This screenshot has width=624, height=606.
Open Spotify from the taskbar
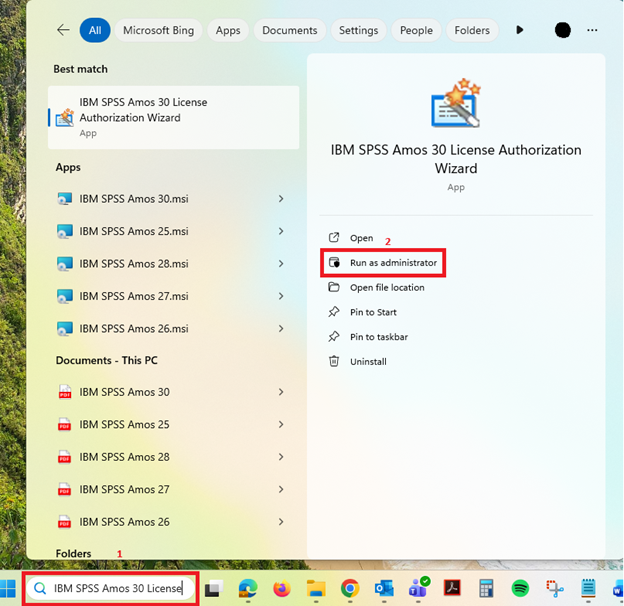pos(520,588)
